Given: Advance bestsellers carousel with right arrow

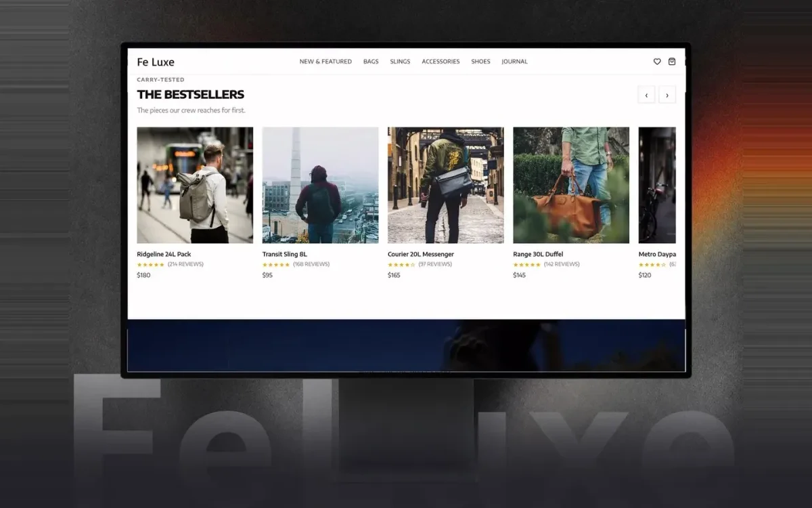Looking at the screenshot, I should click(x=667, y=96).
